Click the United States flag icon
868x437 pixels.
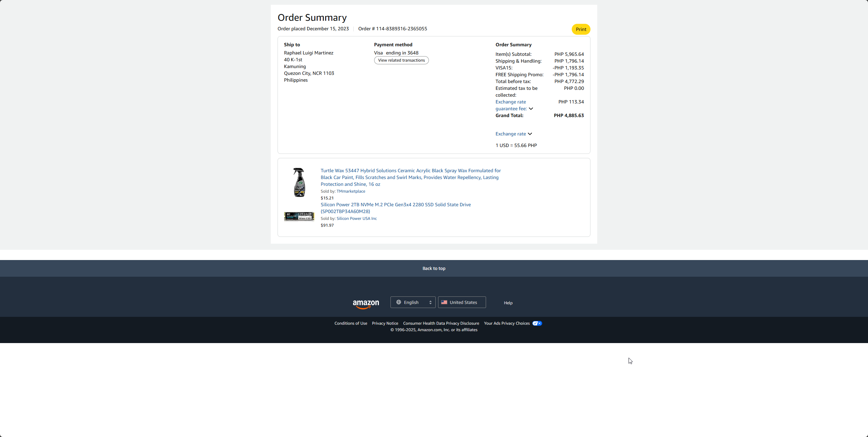[x=444, y=302]
